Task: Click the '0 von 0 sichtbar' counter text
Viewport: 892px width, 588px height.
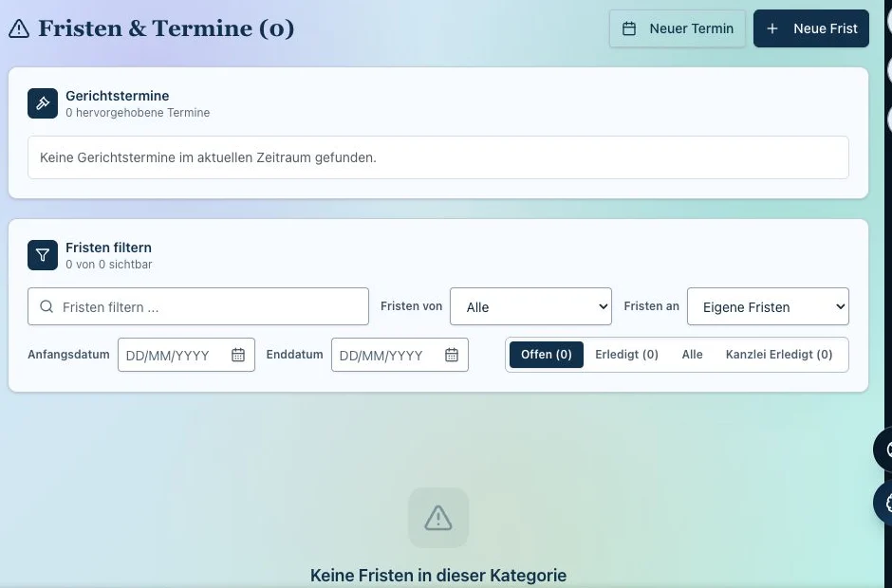Action: click(109, 265)
